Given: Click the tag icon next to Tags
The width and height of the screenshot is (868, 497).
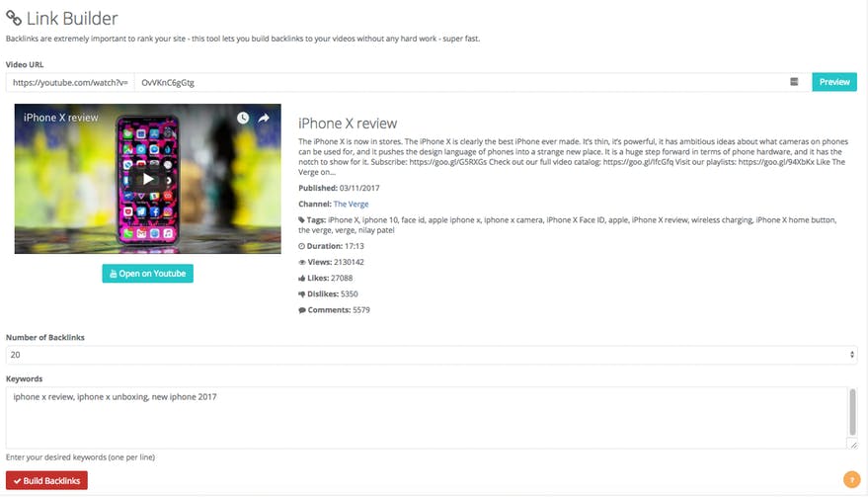Looking at the screenshot, I should 302,219.
